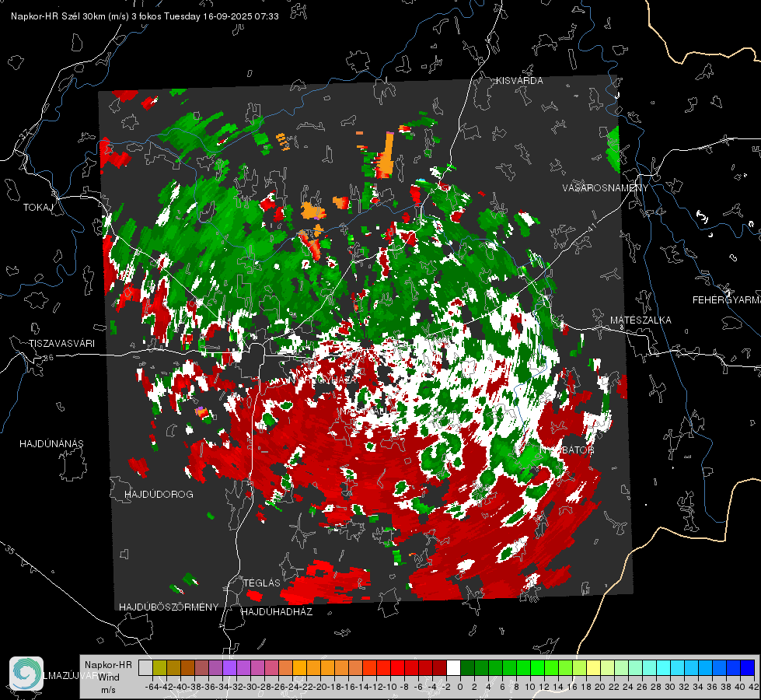Screen dimensions: 761x700
Task: Click the HAJDÚHADHÁZ city label
Action: [277, 612]
